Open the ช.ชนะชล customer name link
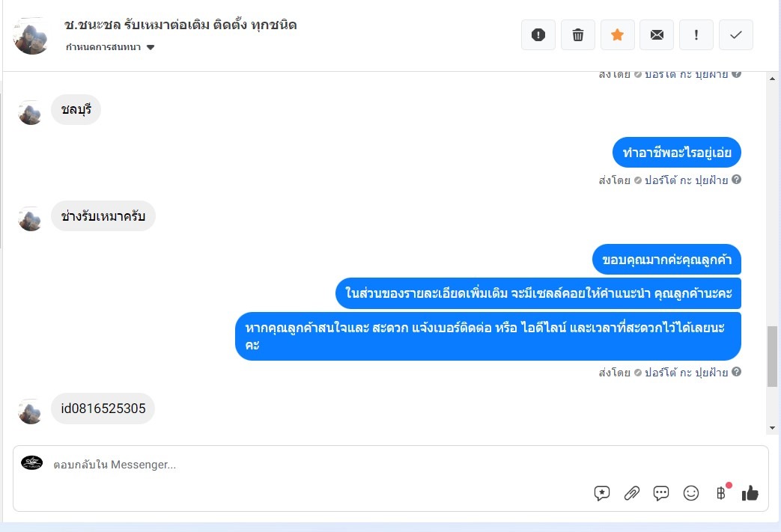The width and height of the screenshot is (781, 532). 180,25
